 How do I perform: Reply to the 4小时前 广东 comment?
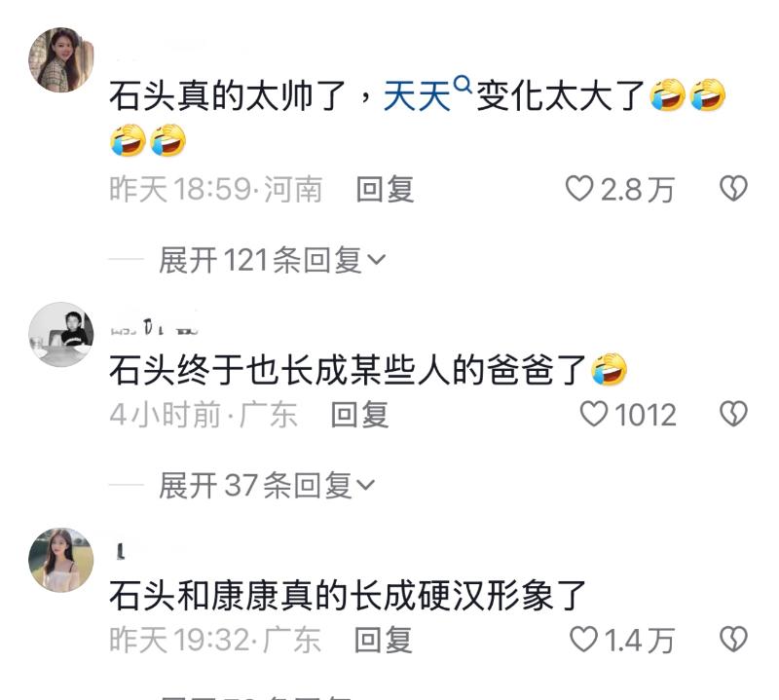click(x=359, y=415)
